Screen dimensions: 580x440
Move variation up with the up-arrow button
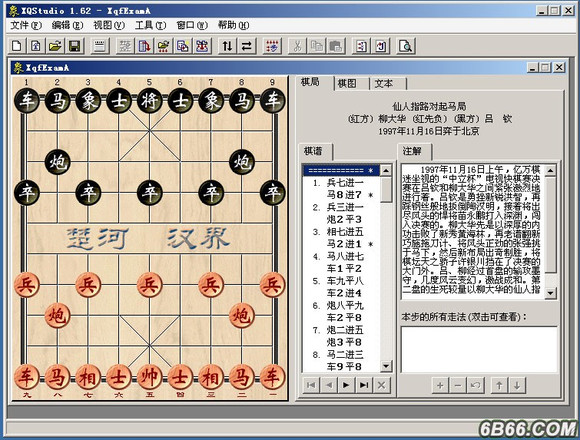pyautogui.click(x=499, y=385)
